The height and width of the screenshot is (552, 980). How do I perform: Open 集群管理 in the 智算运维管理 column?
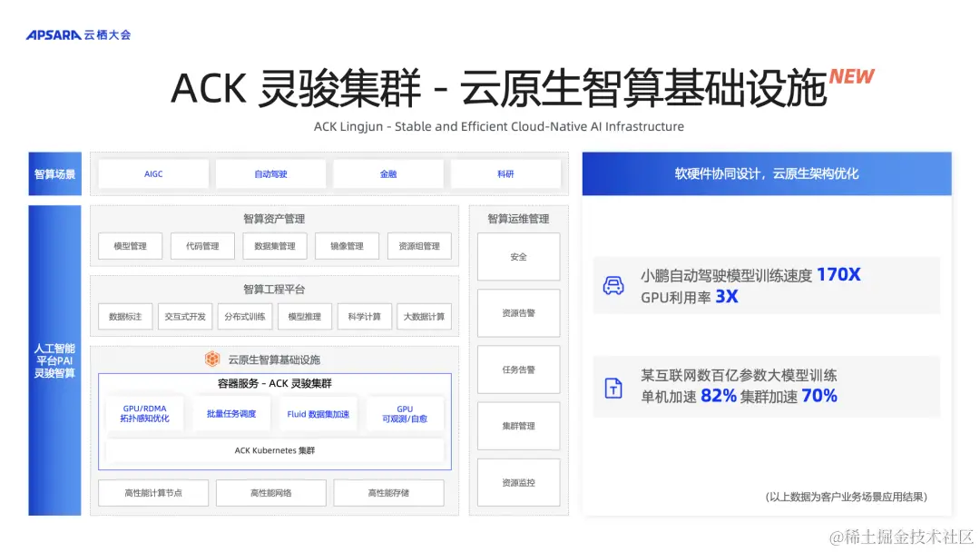[x=518, y=425]
